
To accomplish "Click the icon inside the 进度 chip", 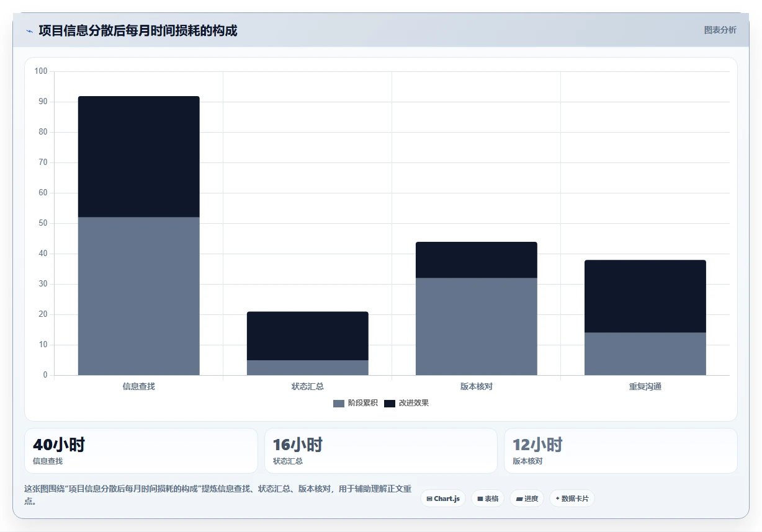I will click(519, 499).
